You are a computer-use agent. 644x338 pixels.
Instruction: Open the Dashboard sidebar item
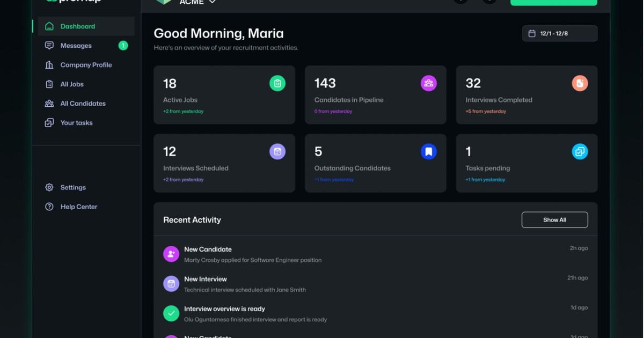click(86, 26)
